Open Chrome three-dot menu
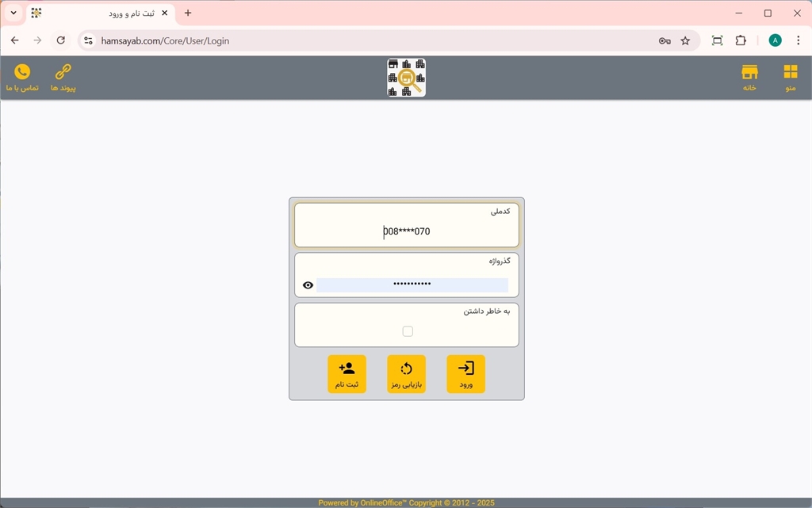Screen dimensions: 812x508 point(798,40)
